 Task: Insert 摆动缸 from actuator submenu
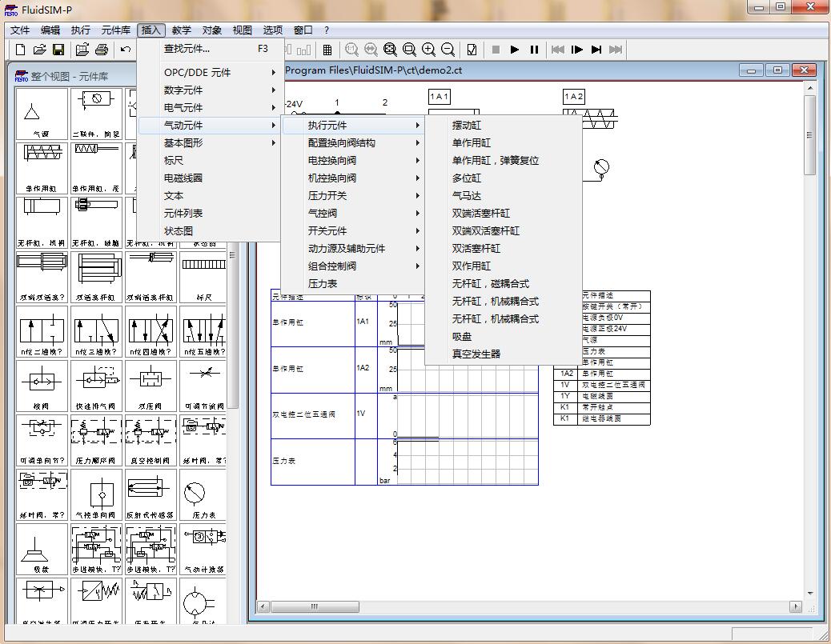coord(504,125)
